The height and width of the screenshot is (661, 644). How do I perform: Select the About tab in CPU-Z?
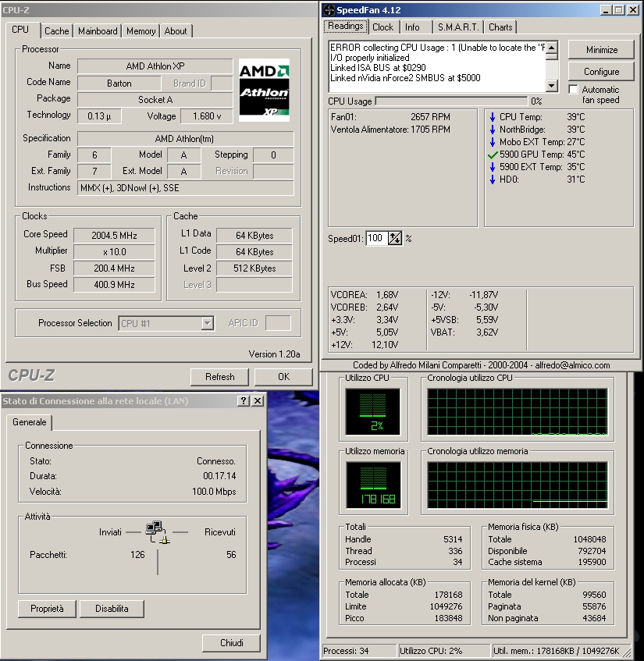[x=176, y=31]
